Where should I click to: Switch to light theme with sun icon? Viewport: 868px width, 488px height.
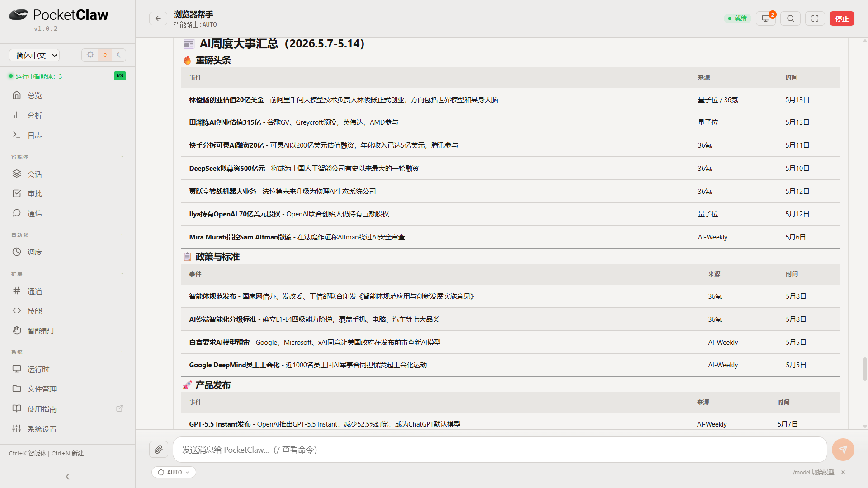(x=90, y=55)
